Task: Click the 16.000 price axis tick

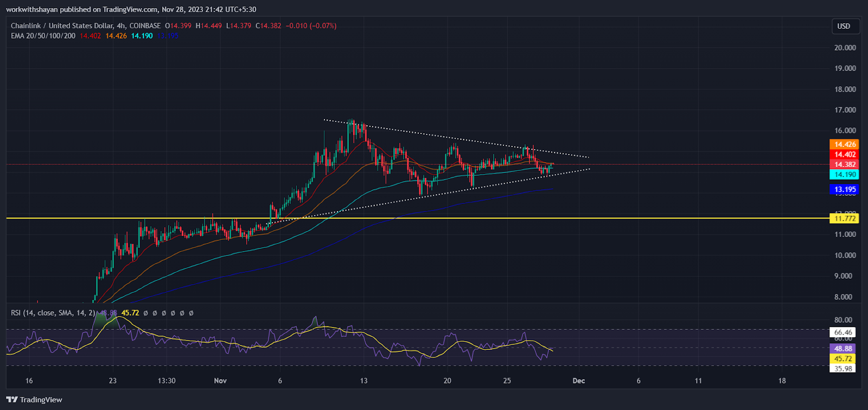Action: [x=845, y=131]
